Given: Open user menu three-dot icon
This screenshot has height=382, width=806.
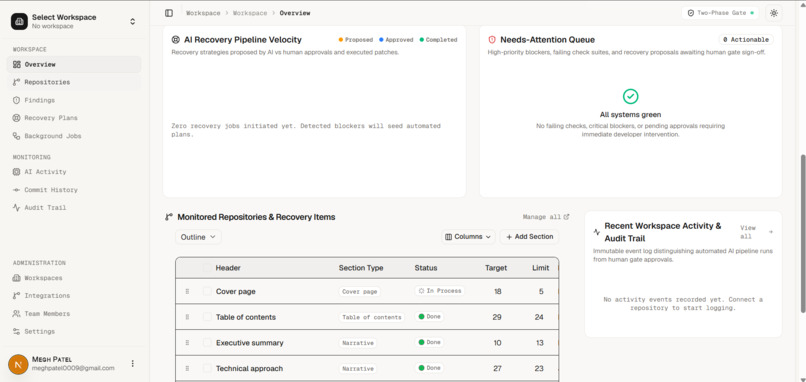Looking at the screenshot, I should pos(133,363).
